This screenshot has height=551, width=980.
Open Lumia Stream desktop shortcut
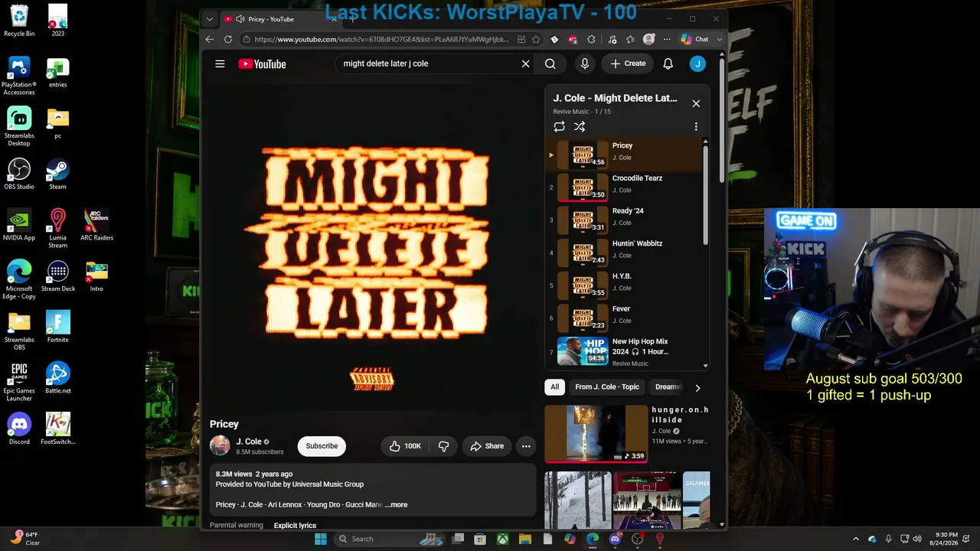click(57, 228)
